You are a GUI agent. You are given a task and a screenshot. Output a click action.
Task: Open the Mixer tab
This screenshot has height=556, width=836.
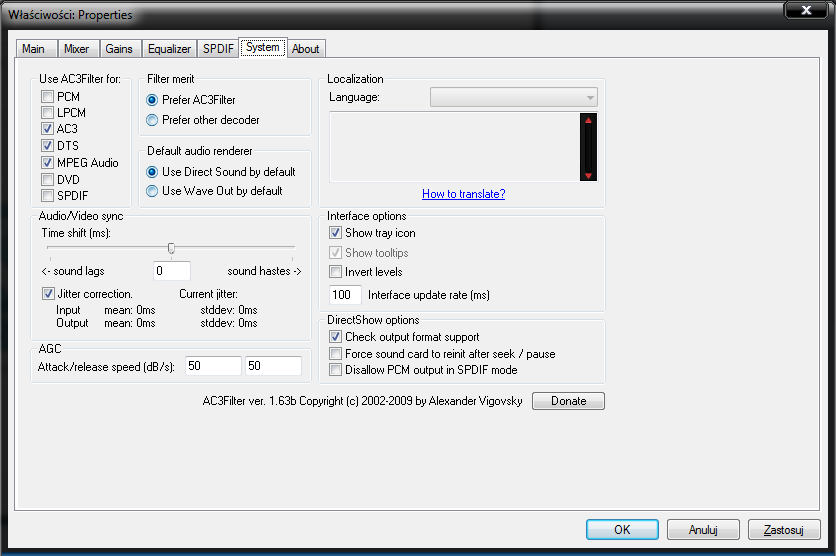[77, 49]
